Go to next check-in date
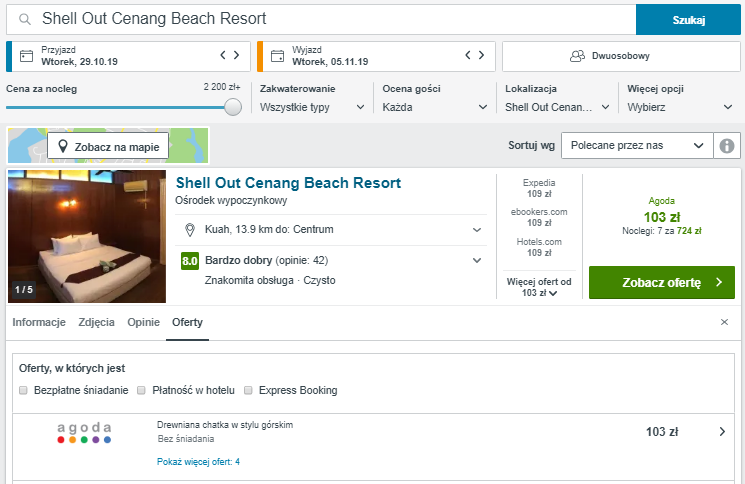The width and height of the screenshot is (745, 484). coord(236,55)
